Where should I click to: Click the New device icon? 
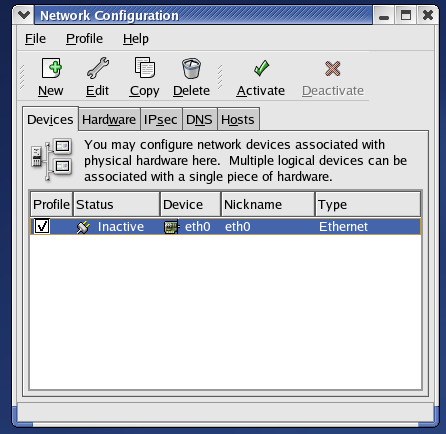coord(51,68)
